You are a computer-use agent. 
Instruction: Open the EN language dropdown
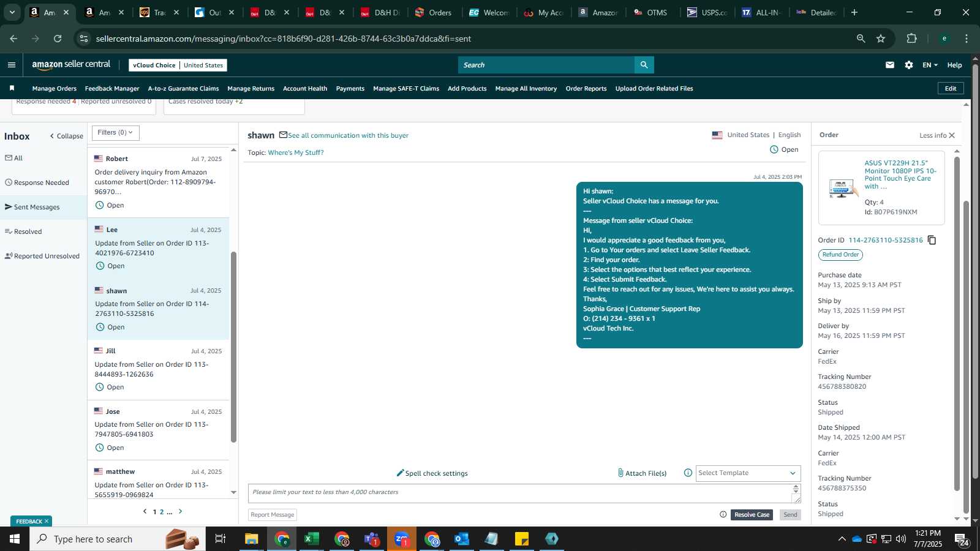tap(930, 65)
